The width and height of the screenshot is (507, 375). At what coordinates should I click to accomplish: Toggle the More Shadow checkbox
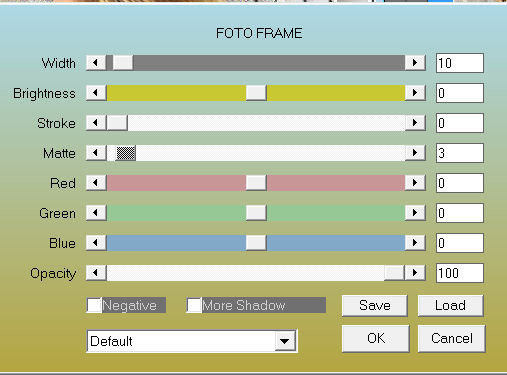[x=194, y=305]
